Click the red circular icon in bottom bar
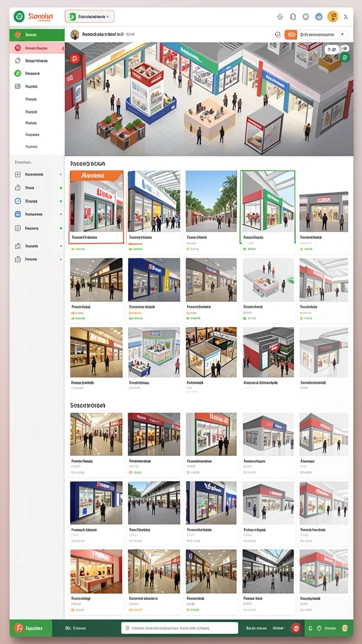The height and width of the screenshot is (644, 362). pyautogui.click(x=295, y=628)
